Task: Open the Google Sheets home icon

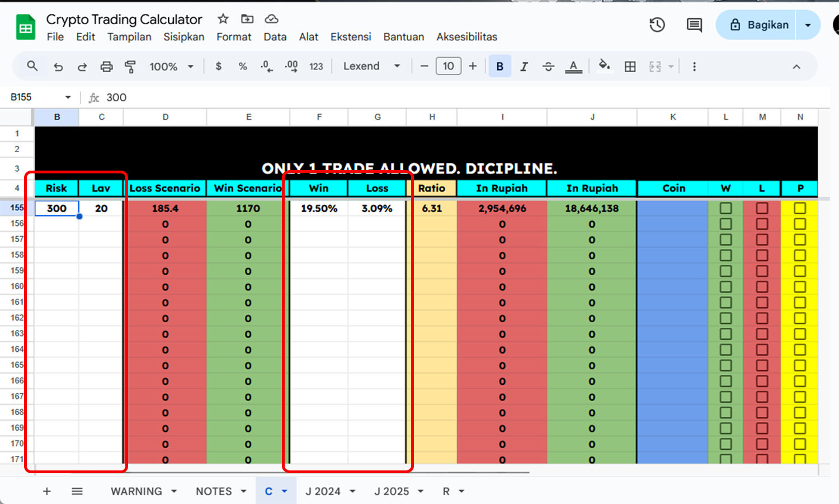Action: (25, 27)
